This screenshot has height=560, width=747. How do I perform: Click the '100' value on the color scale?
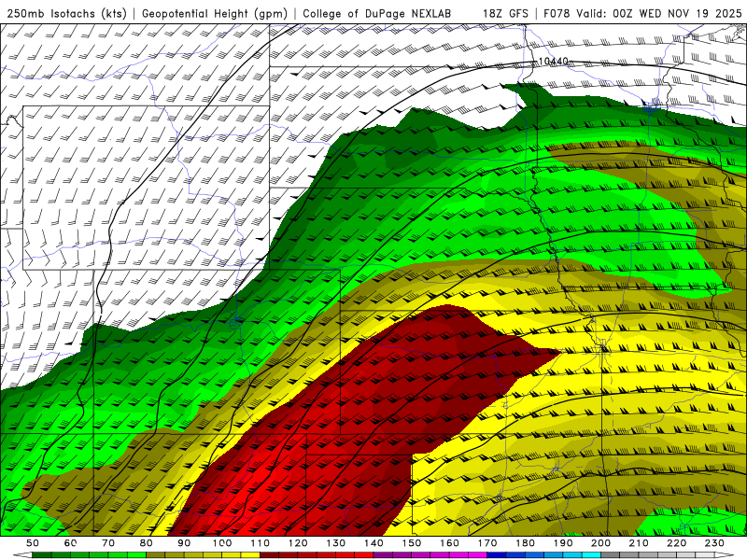[222, 543]
